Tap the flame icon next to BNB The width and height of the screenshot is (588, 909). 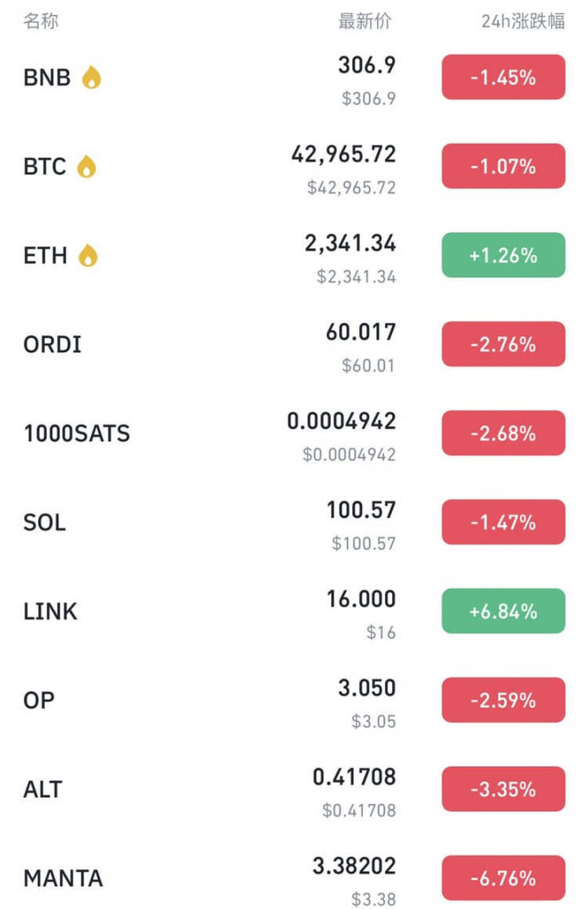click(x=91, y=77)
